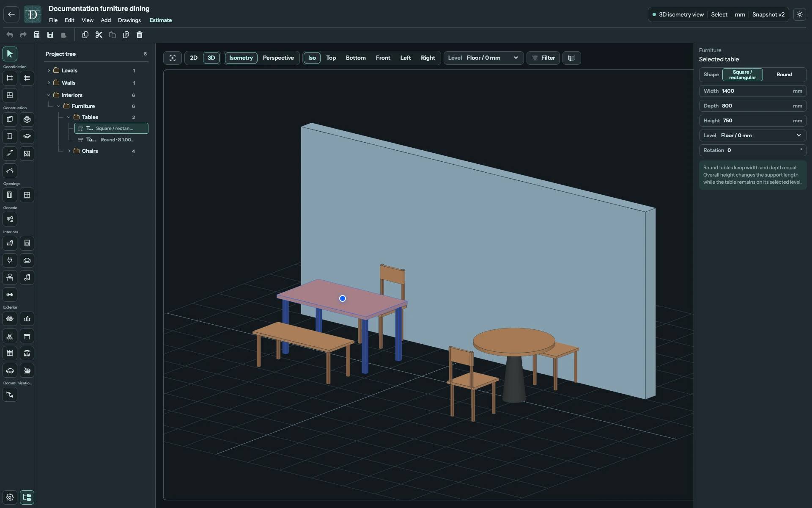Click the save floppy disk icon
This screenshot has width=812, height=508.
pyautogui.click(x=50, y=35)
